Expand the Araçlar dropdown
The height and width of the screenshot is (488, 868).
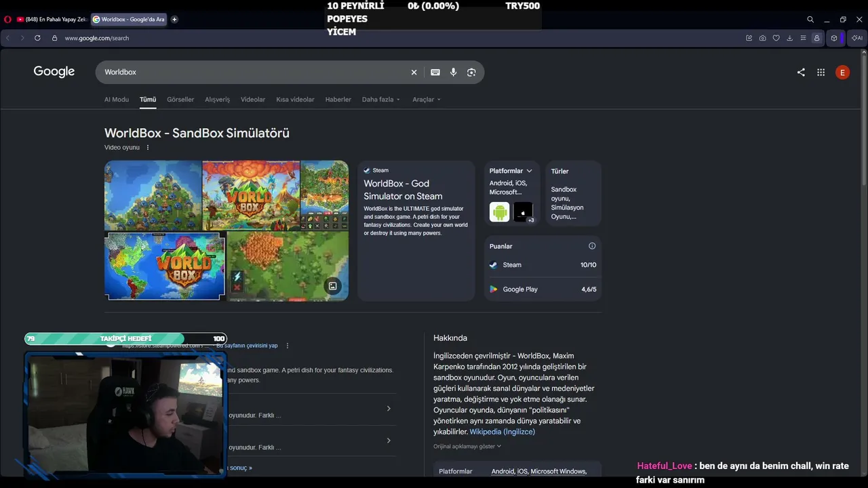427,100
